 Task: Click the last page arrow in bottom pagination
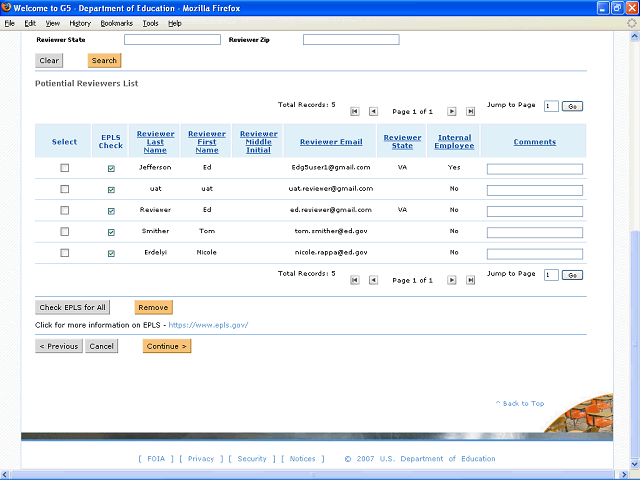point(471,280)
